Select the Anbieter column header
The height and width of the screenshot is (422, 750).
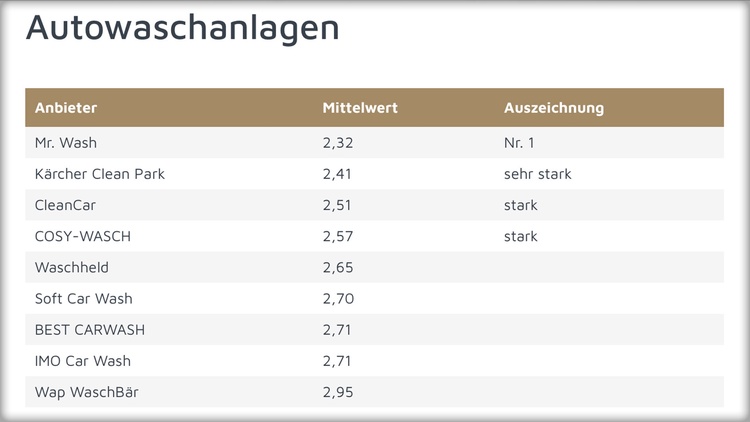[x=66, y=108]
